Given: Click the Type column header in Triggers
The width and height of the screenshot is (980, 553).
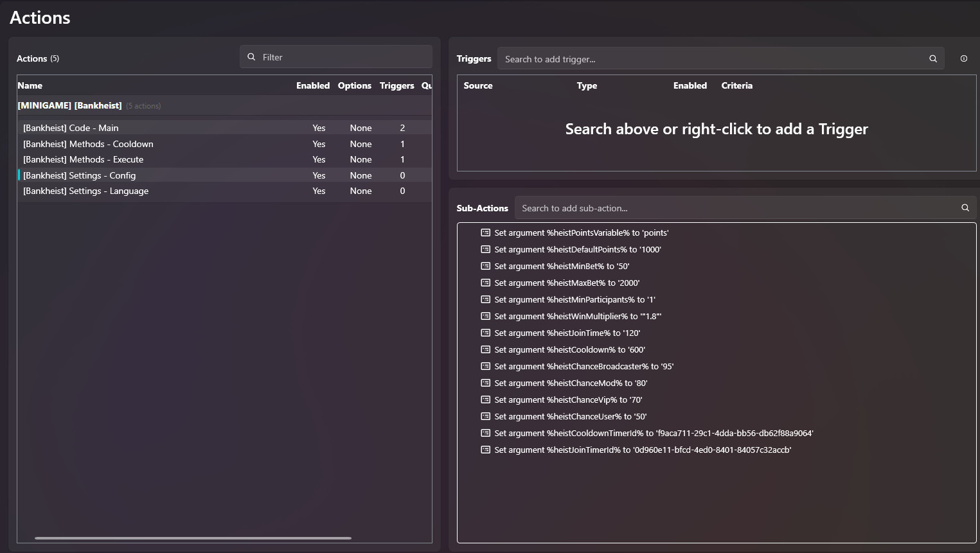Looking at the screenshot, I should tap(587, 85).
